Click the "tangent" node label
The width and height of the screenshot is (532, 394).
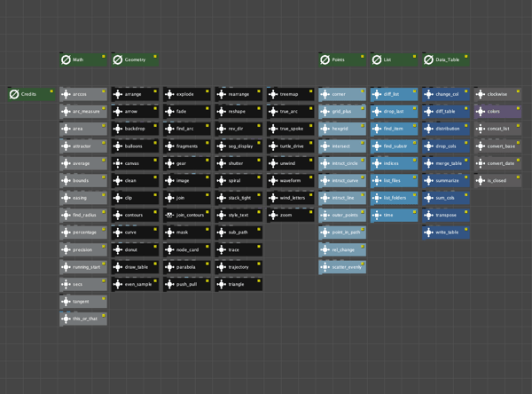tap(81, 302)
